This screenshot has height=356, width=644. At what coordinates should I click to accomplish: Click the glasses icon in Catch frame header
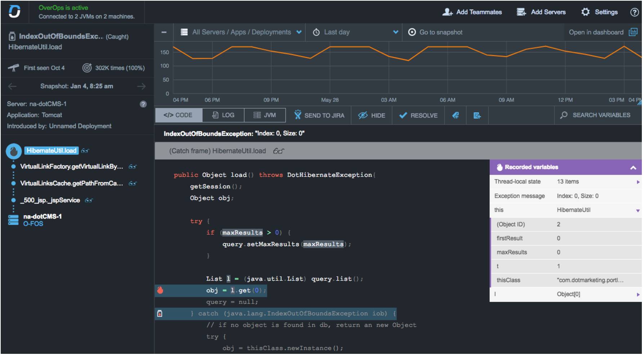(x=278, y=151)
